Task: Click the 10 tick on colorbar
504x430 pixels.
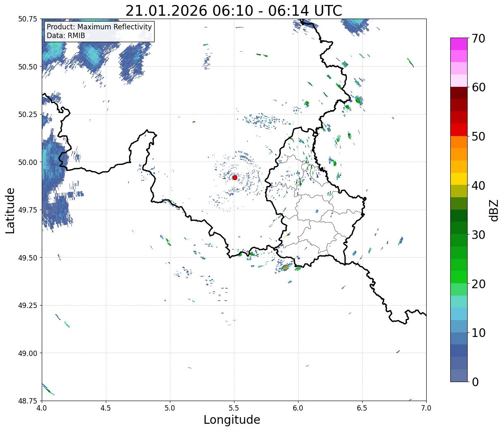Action: tap(478, 332)
